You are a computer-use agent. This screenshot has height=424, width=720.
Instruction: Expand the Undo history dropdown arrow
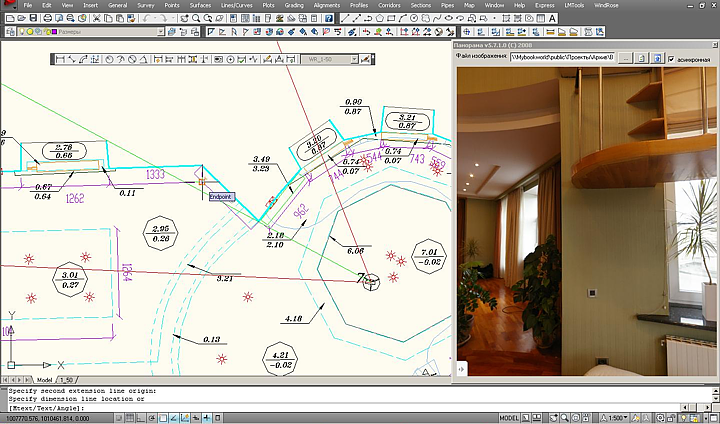click(x=155, y=18)
